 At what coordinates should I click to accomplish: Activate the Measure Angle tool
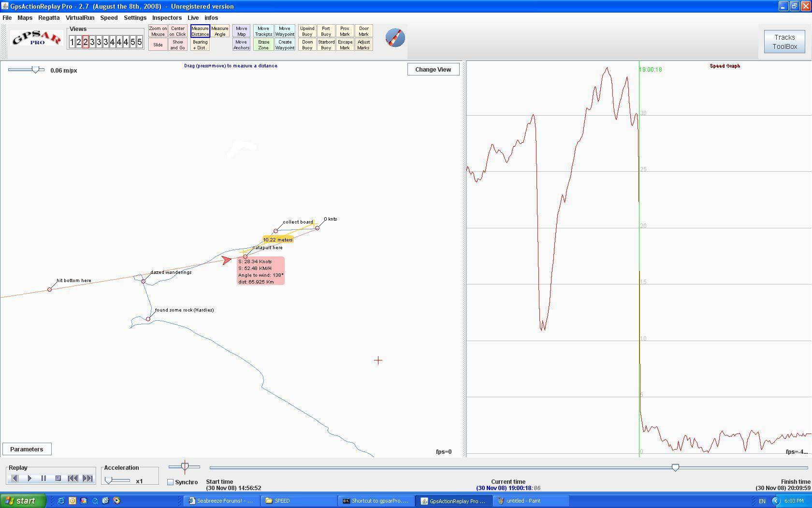[x=219, y=31]
